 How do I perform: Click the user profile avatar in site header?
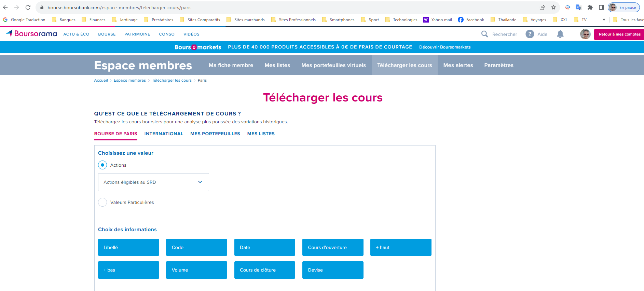click(x=585, y=34)
